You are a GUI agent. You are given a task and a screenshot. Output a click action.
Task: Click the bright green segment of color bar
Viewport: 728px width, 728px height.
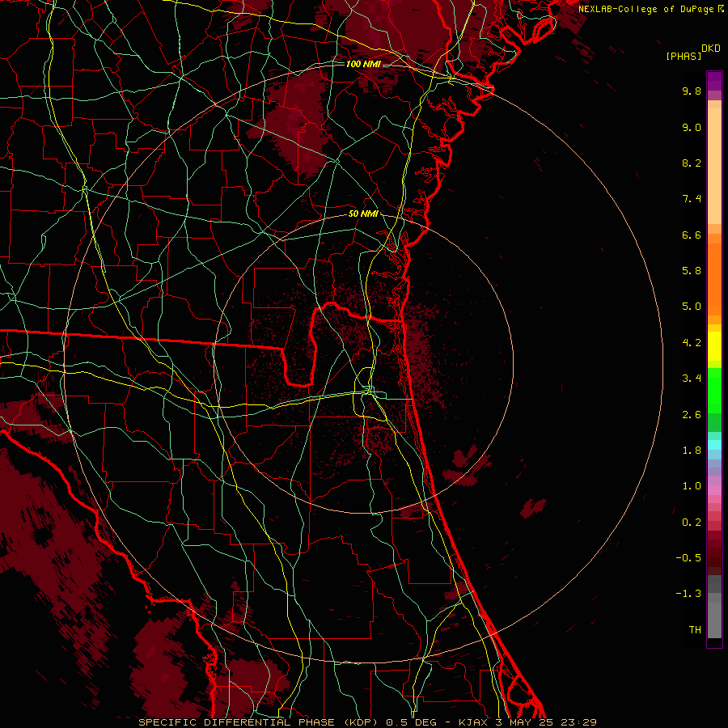[714, 390]
